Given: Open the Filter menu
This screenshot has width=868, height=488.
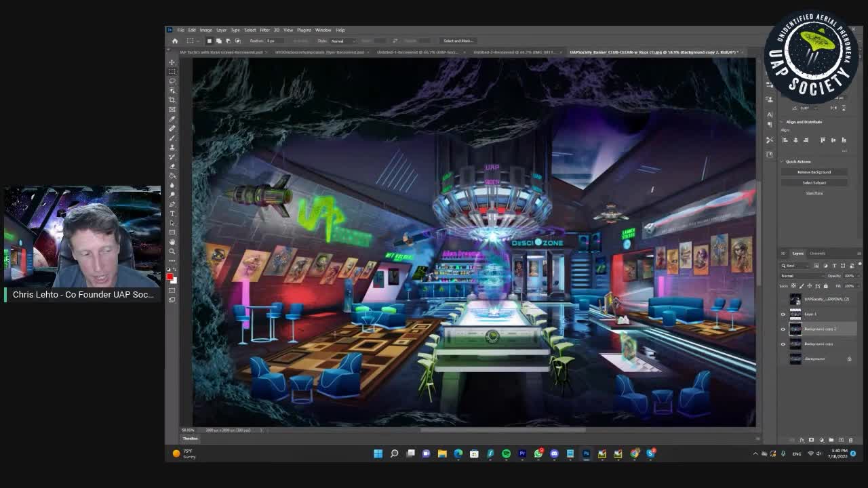Looking at the screenshot, I should click(264, 30).
